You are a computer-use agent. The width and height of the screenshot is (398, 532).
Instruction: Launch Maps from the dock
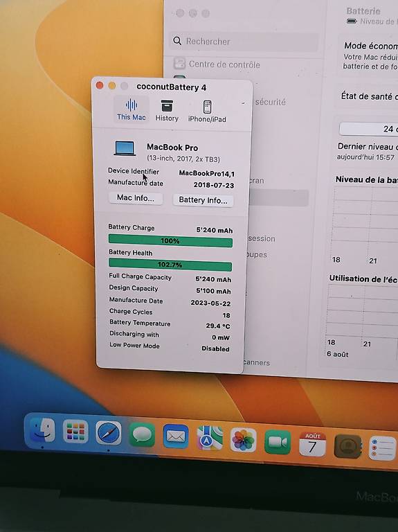point(210,438)
